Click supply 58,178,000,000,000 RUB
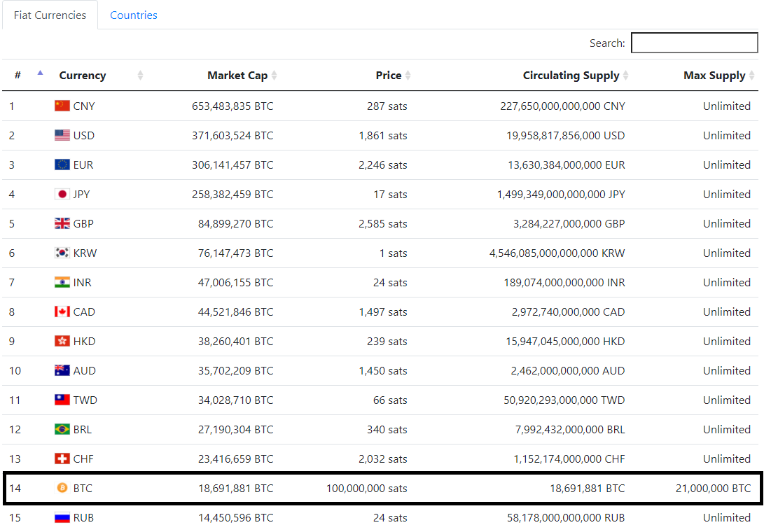 pos(566,517)
